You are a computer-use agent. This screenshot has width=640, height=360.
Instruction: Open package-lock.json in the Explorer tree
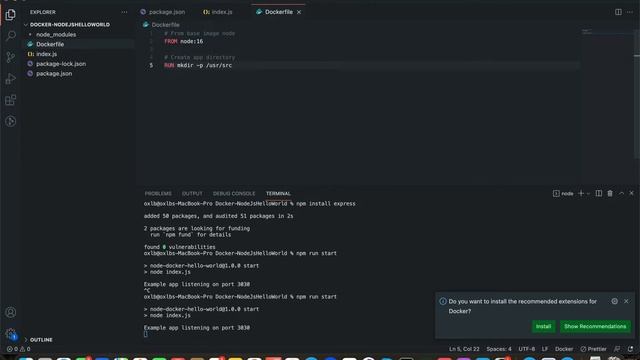pos(61,64)
